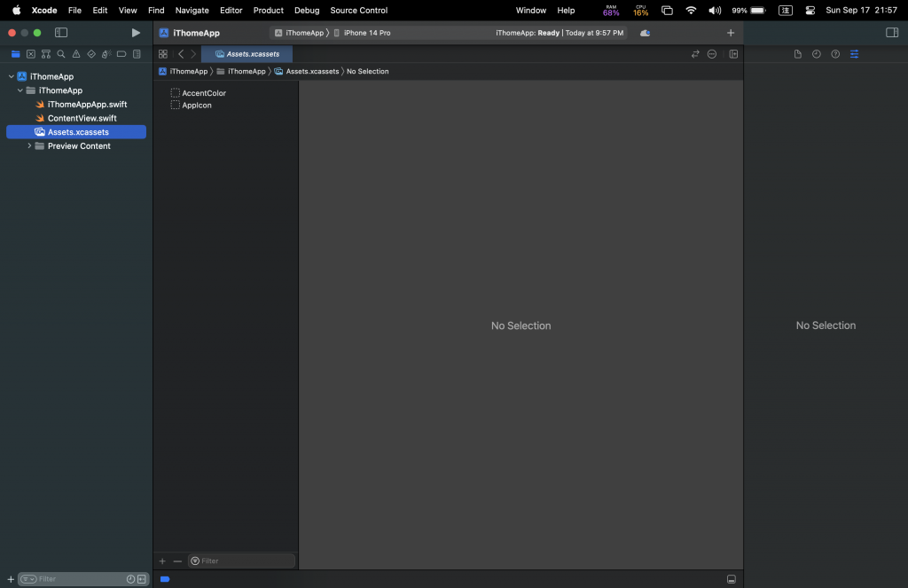Click the Library plus button in toolbar
Image resolution: width=908 pixels, height=588 pixels.
731,33
